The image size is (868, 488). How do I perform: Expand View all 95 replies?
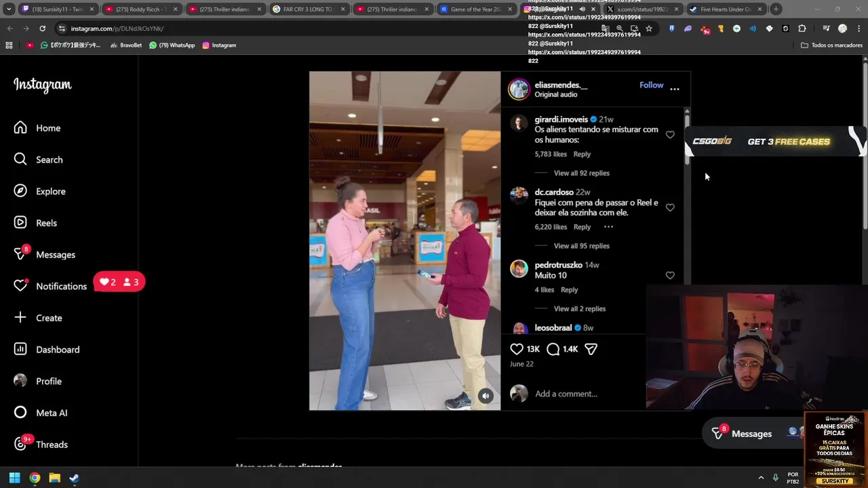tap(581, 246)
